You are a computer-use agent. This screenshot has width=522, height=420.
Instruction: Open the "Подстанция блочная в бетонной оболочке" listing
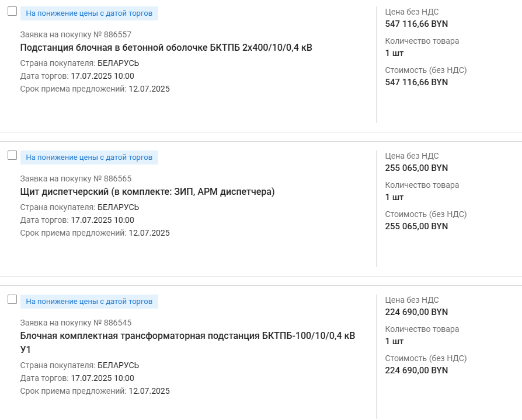pyautogui.click(x=166, y=48)
